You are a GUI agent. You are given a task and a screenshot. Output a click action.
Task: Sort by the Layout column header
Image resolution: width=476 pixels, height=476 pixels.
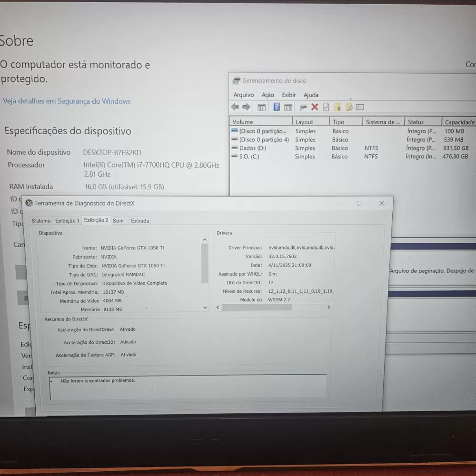311,122
